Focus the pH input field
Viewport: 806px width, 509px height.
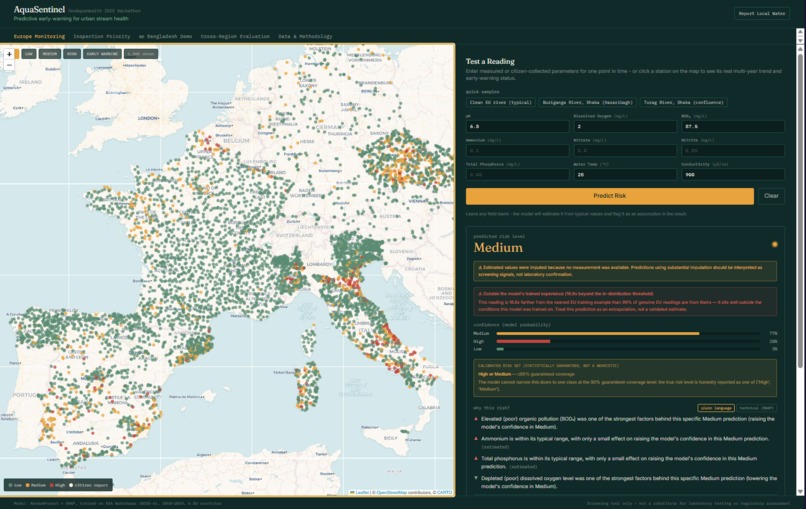(518, 126)
